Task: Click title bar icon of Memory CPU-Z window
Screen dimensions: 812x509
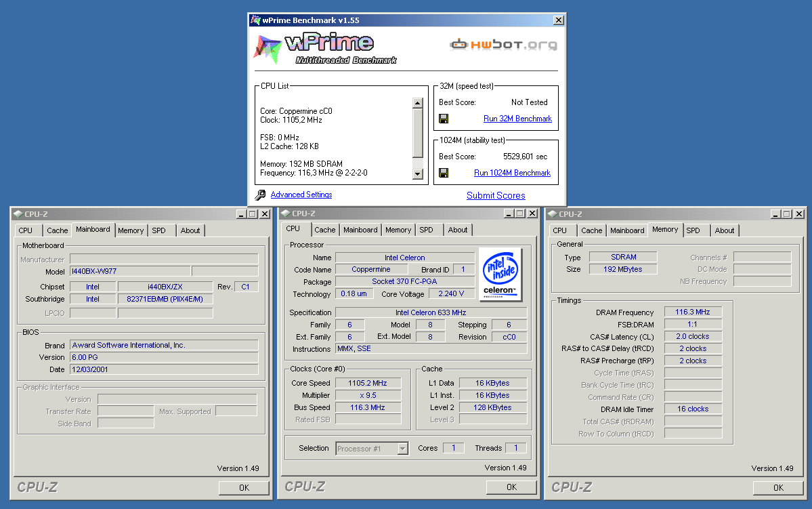Action: 553,214
